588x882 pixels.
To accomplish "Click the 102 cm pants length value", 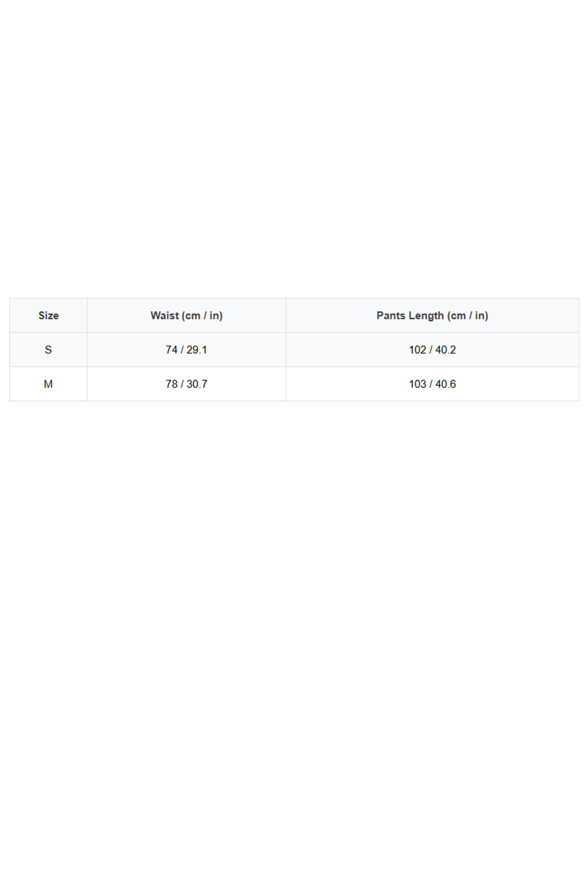I will pos(417,350).
